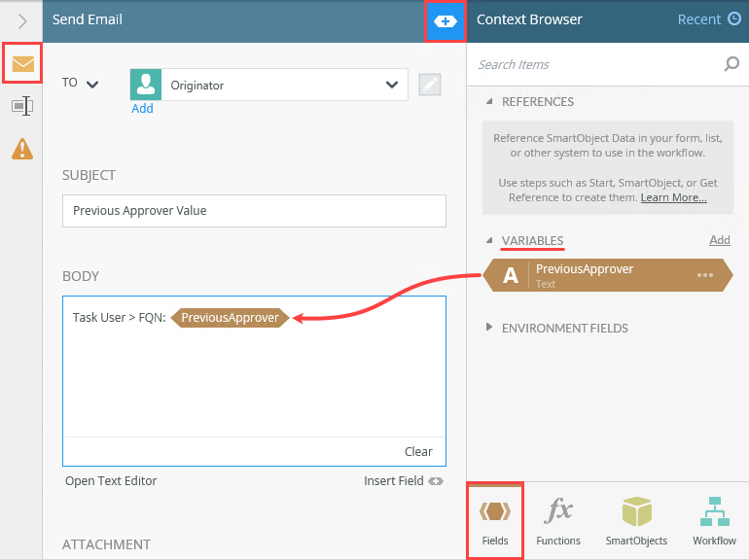Click the pencil edit icon beside Originator
This screenshot has height=560, width=749.
tap(429, 85)
